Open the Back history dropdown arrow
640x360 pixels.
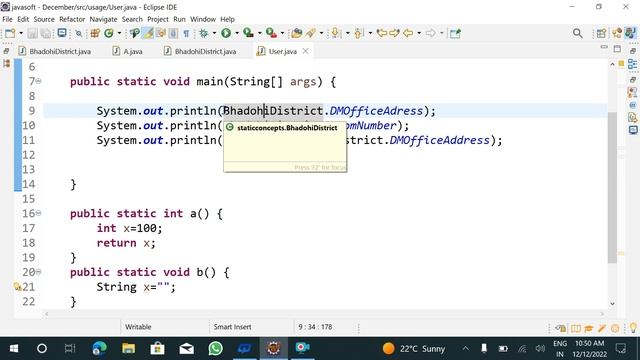pos(419,33)
